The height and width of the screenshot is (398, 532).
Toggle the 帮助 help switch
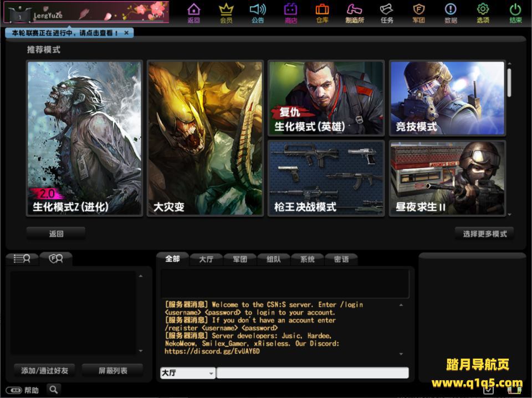[16, 390]
